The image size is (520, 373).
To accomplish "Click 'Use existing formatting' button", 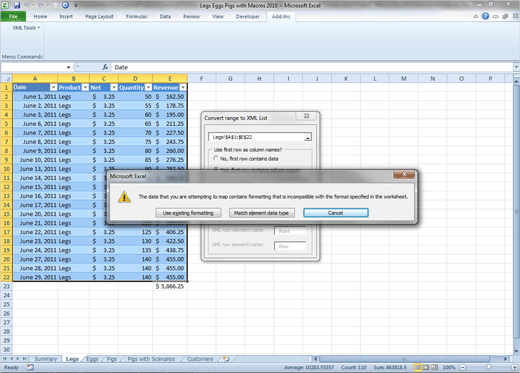I will pos(188,213).
